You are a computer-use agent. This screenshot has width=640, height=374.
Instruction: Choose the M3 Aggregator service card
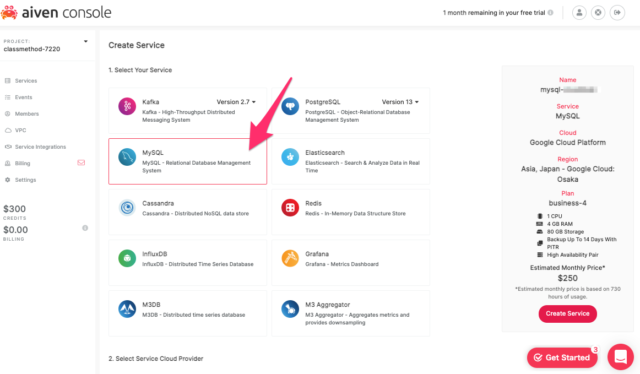351,313
